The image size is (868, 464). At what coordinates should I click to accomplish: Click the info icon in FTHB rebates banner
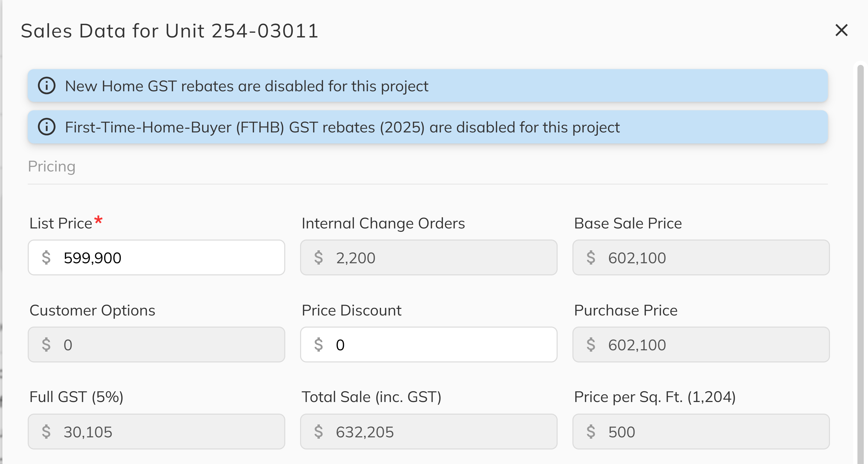47,127
